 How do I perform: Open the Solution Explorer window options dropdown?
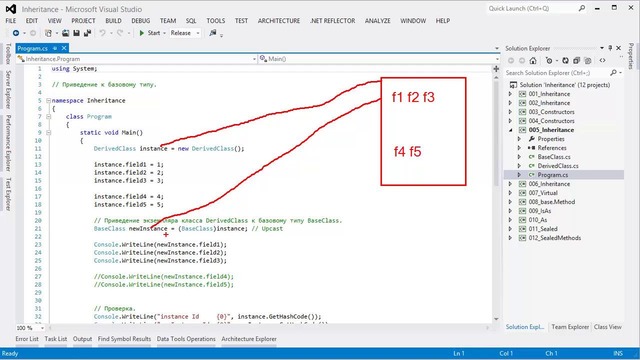pyautogui.click(x=602, y=48)
